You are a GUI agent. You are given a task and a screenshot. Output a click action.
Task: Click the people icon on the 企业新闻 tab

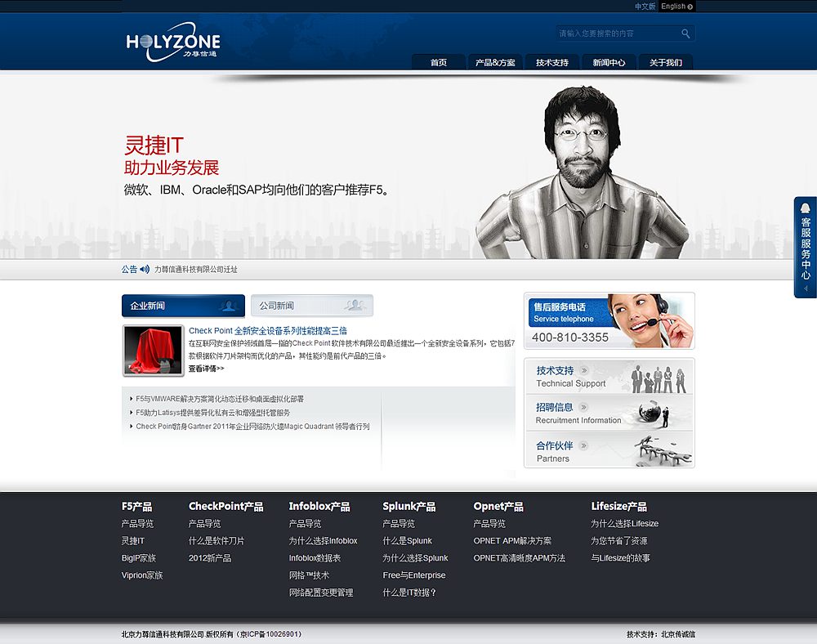point(229,306)
